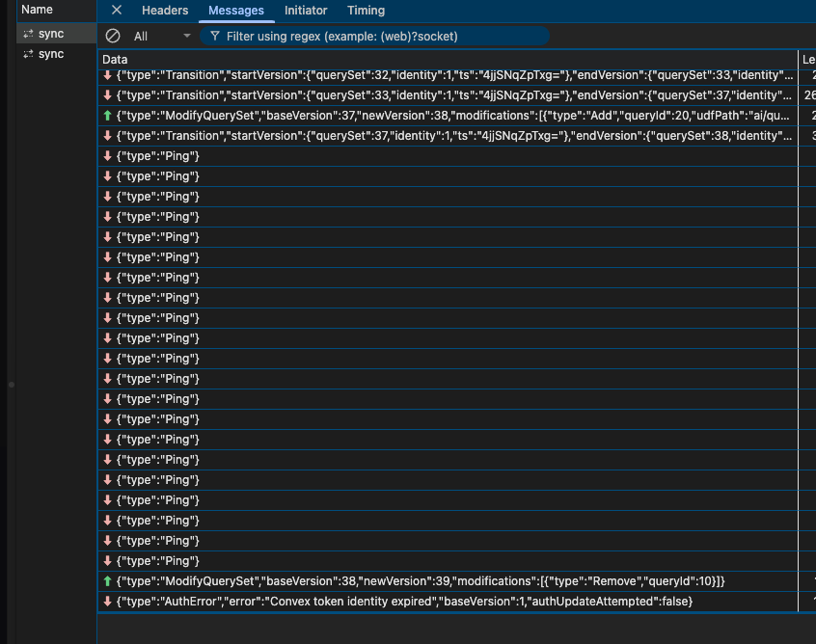Click the regex filter input field
This screenshot has height=644, width=816.
point(374,36)
